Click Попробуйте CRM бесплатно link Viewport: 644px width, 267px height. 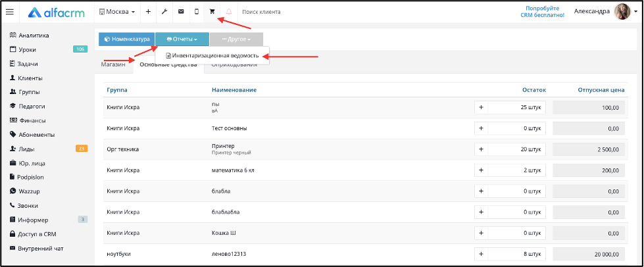545,12
